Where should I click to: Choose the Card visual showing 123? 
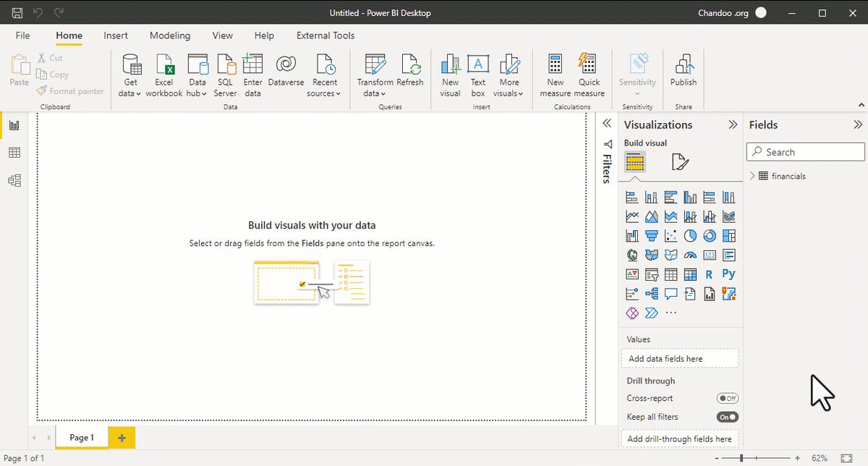[710, 255]
